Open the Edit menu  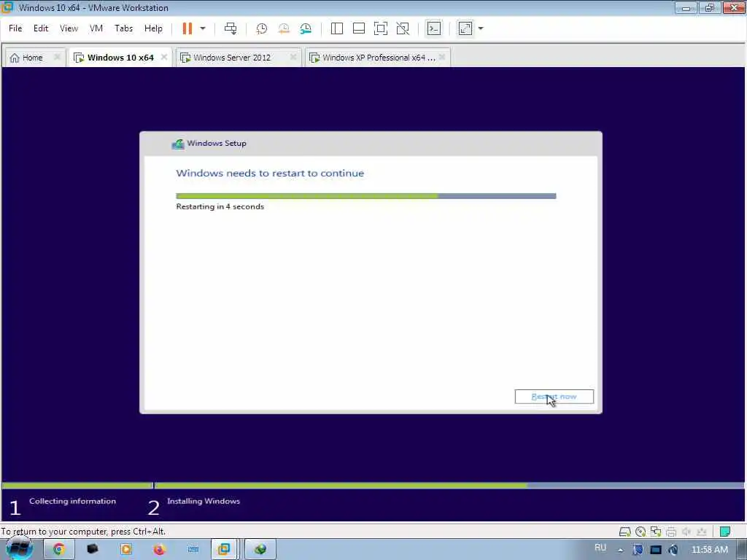point(41,28)
